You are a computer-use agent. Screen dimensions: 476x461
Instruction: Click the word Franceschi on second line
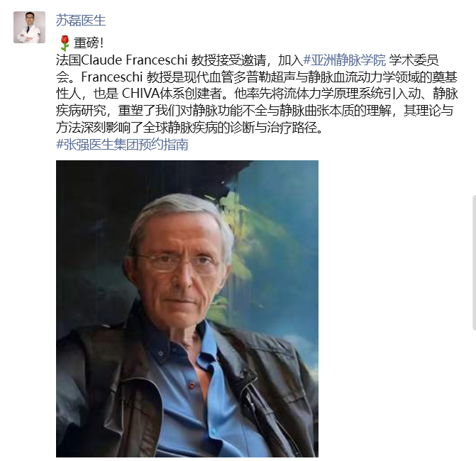[111, 77]
